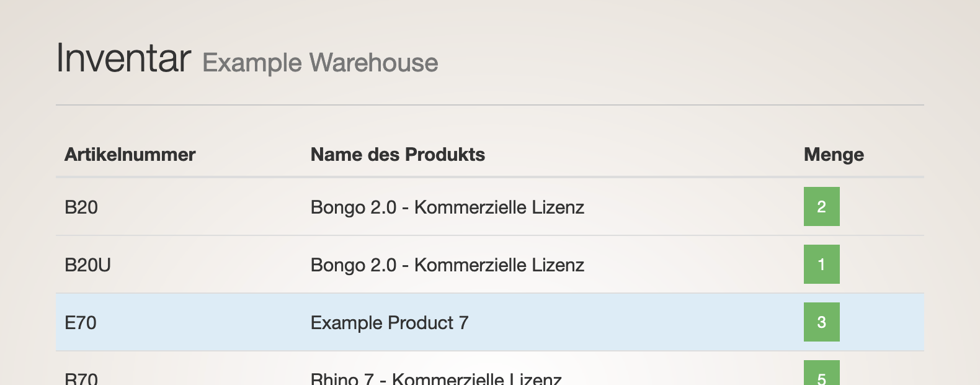Select article number B20U
Image resolution: width=980 pixels, height=385 pixels.
87,265
